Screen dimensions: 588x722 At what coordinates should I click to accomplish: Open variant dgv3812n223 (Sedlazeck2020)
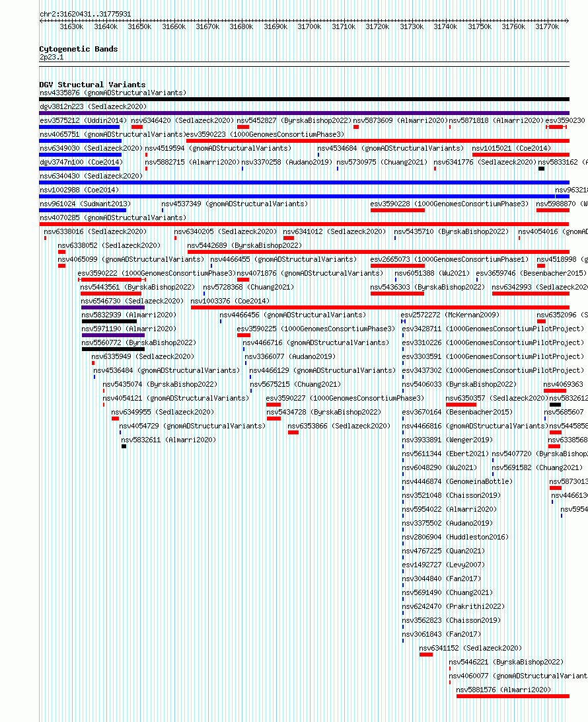tap(93, 107)
